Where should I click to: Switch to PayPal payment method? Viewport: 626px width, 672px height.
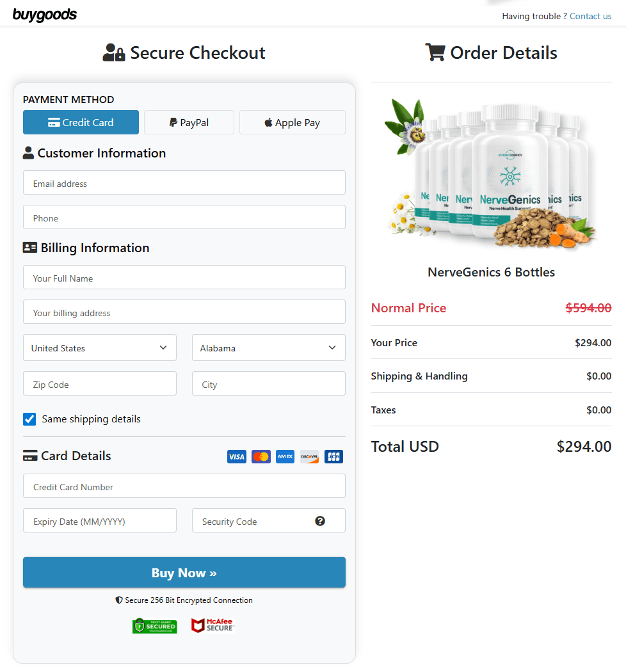189,122
